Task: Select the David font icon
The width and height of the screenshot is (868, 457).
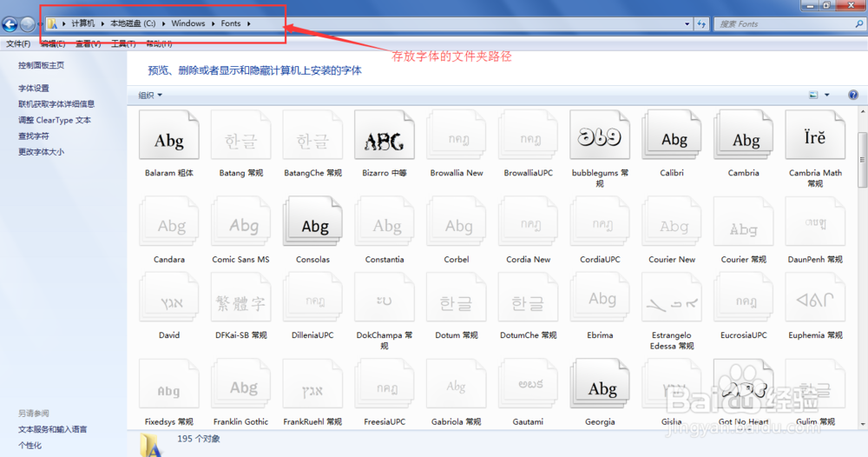Action: [x=169, y=298]
